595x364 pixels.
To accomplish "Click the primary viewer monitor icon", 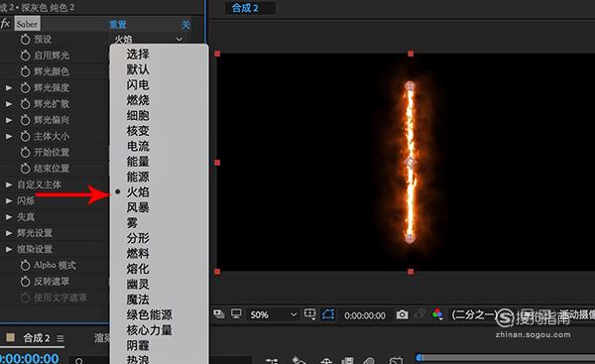I will pyautogui.click(x=236, y=314).
